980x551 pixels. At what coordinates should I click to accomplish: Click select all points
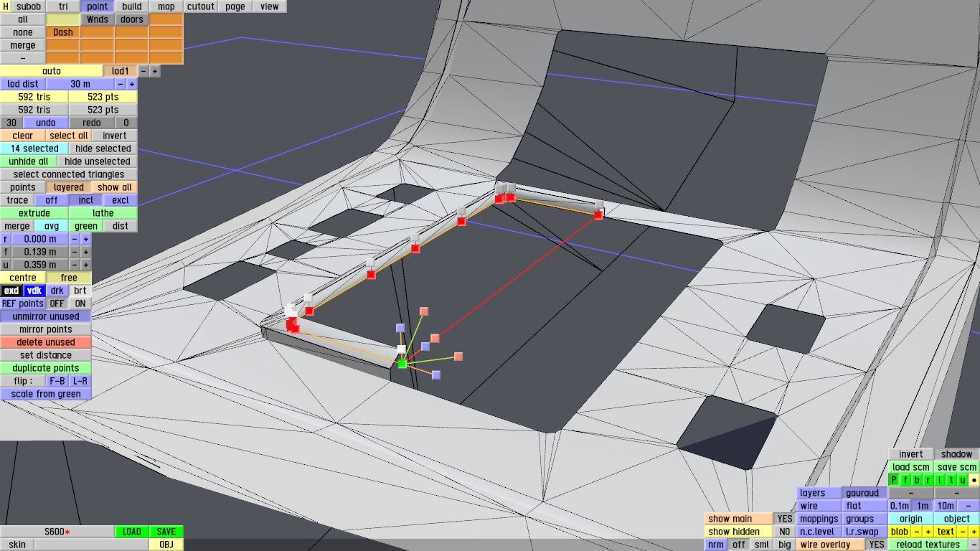(69, 136)
